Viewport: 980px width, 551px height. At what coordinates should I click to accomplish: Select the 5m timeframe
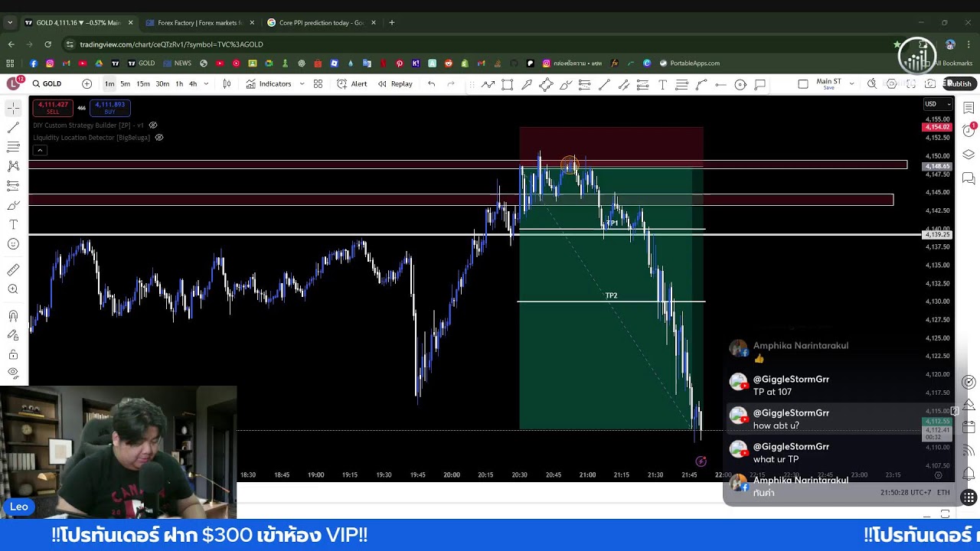click(125, 83)
